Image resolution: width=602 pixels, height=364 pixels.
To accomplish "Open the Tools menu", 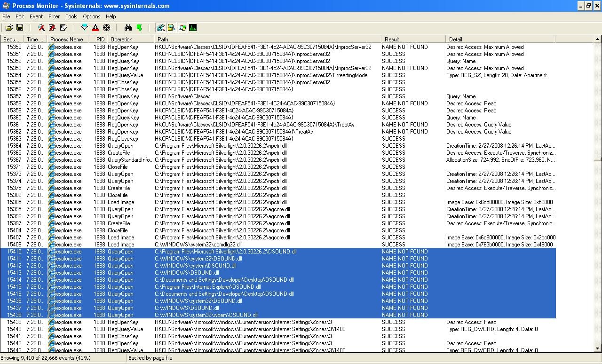I will click(71, 16).
